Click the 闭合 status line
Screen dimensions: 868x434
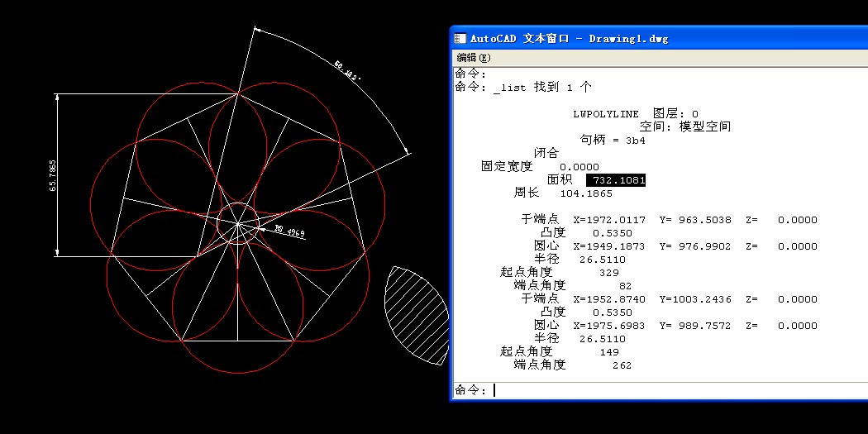546,153
